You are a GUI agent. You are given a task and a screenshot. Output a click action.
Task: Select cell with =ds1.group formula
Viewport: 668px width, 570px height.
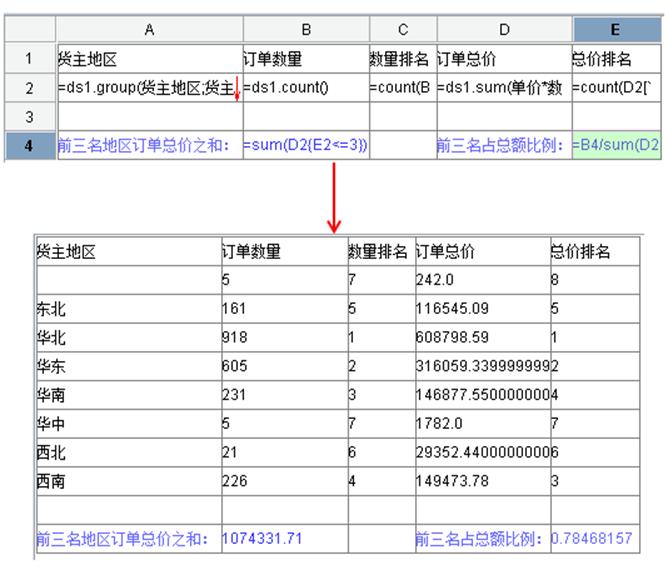150,87
